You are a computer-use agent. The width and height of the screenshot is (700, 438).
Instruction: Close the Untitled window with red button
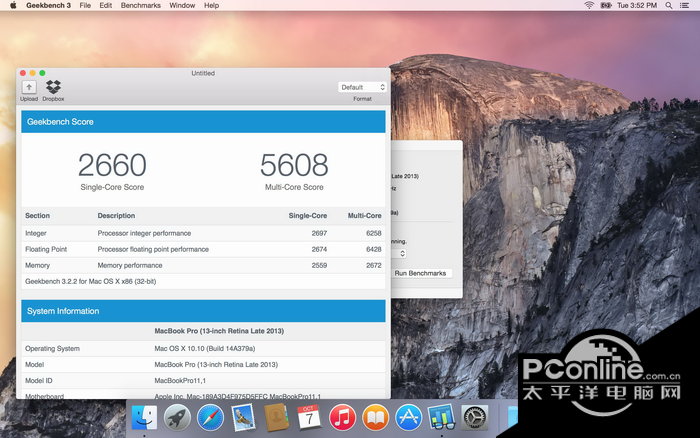point(23,73)
